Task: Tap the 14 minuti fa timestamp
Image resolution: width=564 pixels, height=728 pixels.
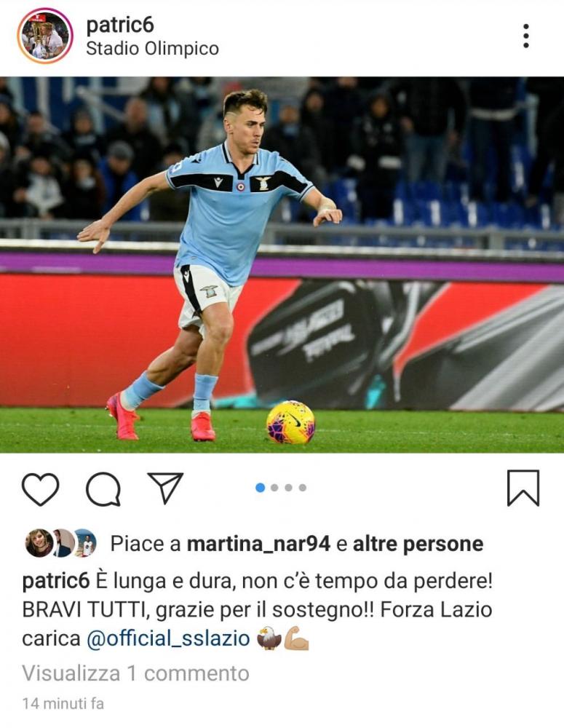Action: 63,703
